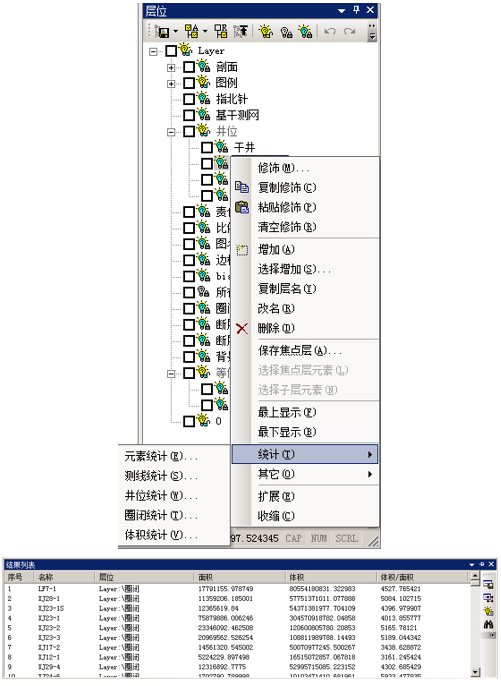Open the 统计(T) menu entry

click(x=305, y=454)
